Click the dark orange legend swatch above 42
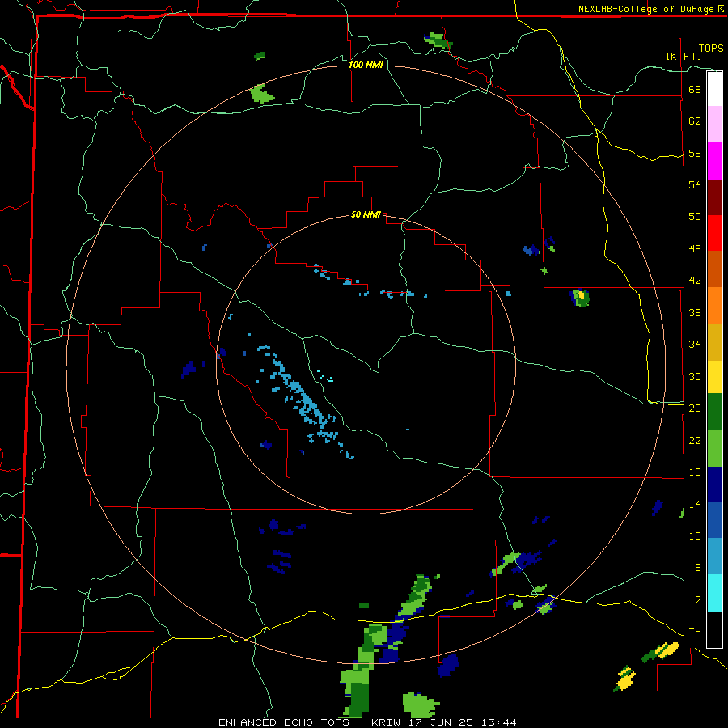The image size is (728, 728). click(x=714, y=269)
